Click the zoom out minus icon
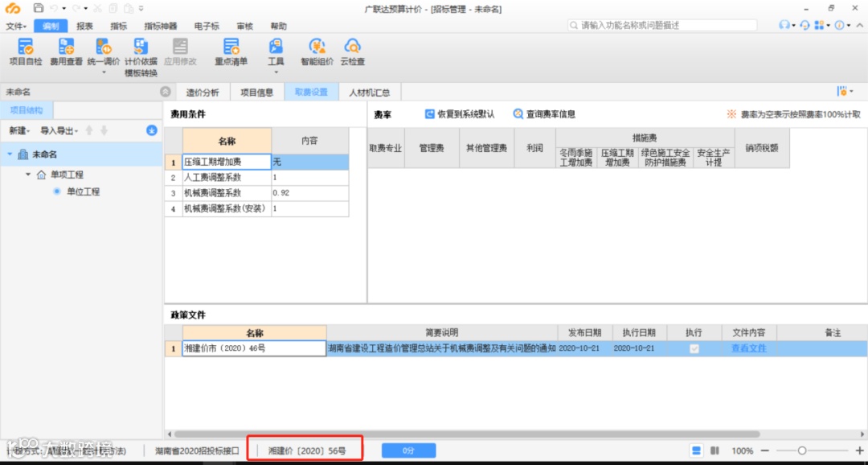This screenshot has width=868, height=465. (764, 451)
